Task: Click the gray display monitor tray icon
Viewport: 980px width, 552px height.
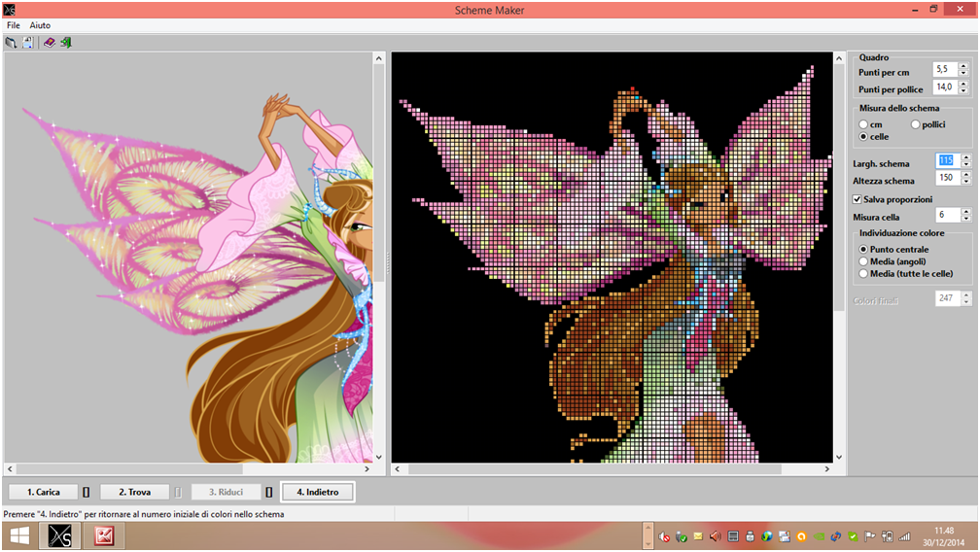Action: click(733, 536)
